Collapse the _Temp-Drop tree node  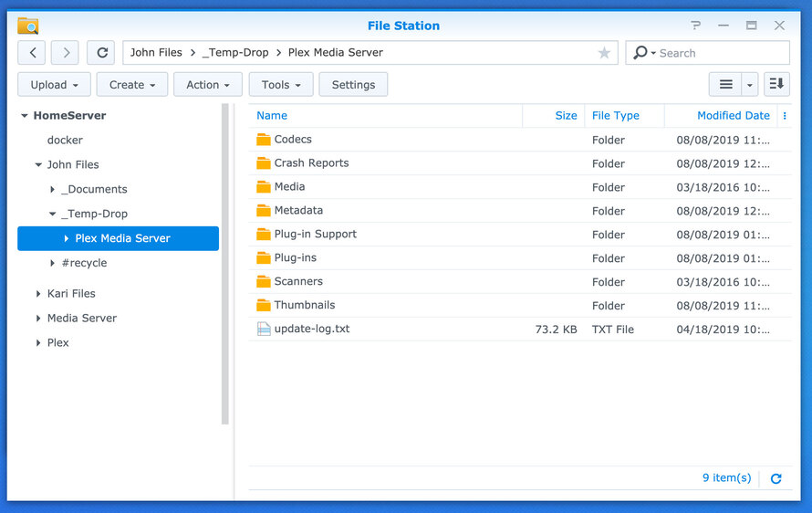coord(52,214)
